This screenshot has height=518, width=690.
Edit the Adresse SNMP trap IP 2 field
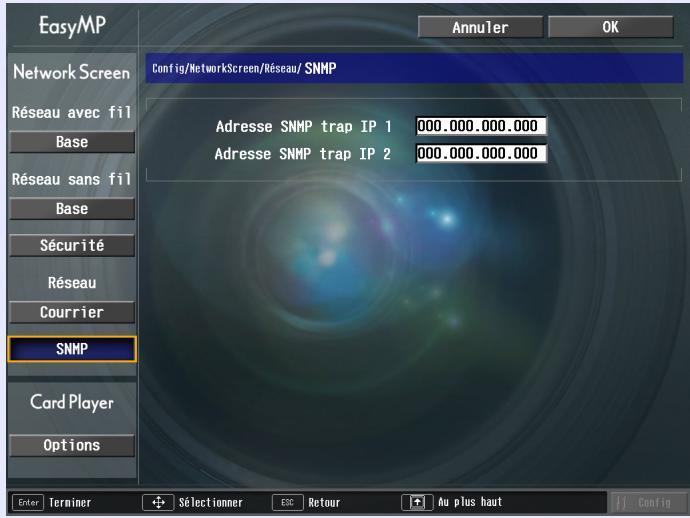481,153
